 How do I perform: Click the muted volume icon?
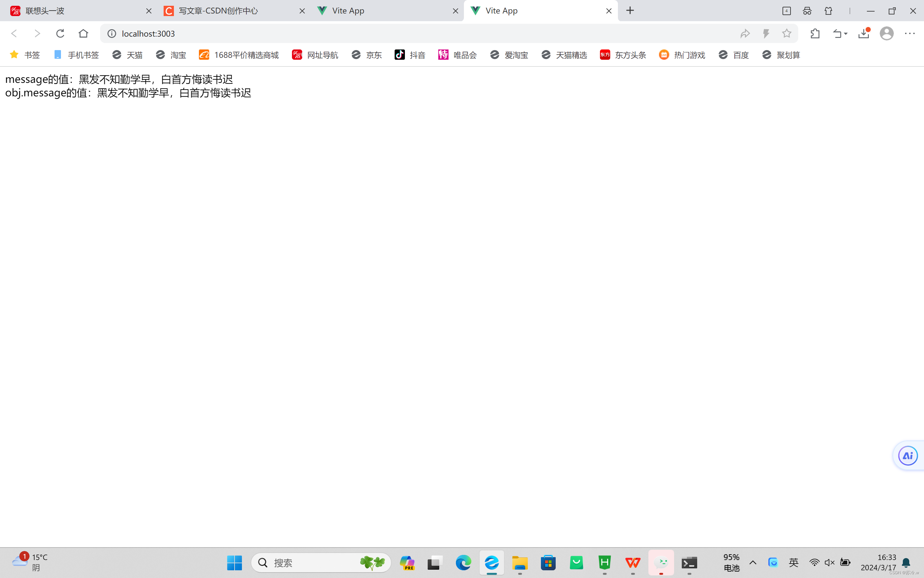click(829, 562)
